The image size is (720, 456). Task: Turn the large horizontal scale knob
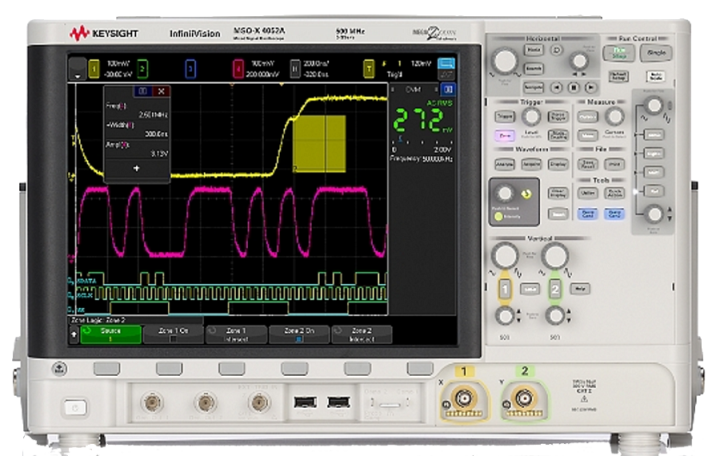[504, 60]
